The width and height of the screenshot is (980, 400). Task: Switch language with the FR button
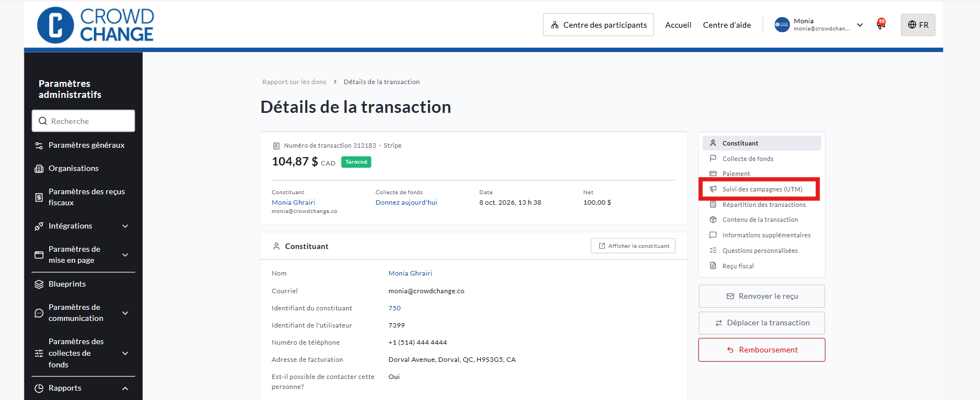click(x=918, y=25)
